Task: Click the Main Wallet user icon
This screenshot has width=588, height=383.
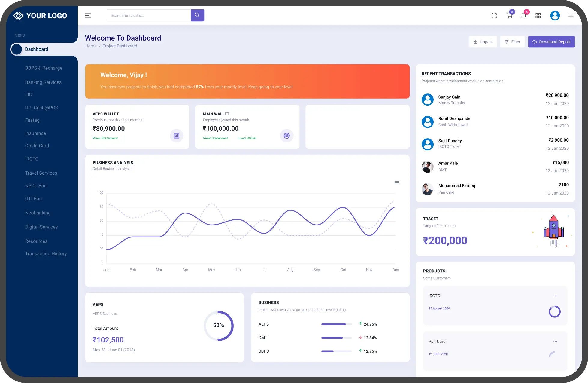Action: tap(286, 136)
